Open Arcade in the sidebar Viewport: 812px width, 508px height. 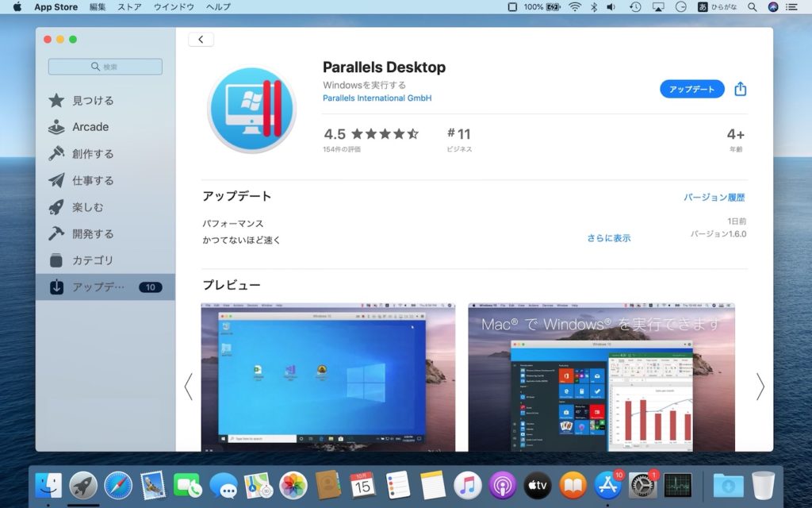(105, 127)
